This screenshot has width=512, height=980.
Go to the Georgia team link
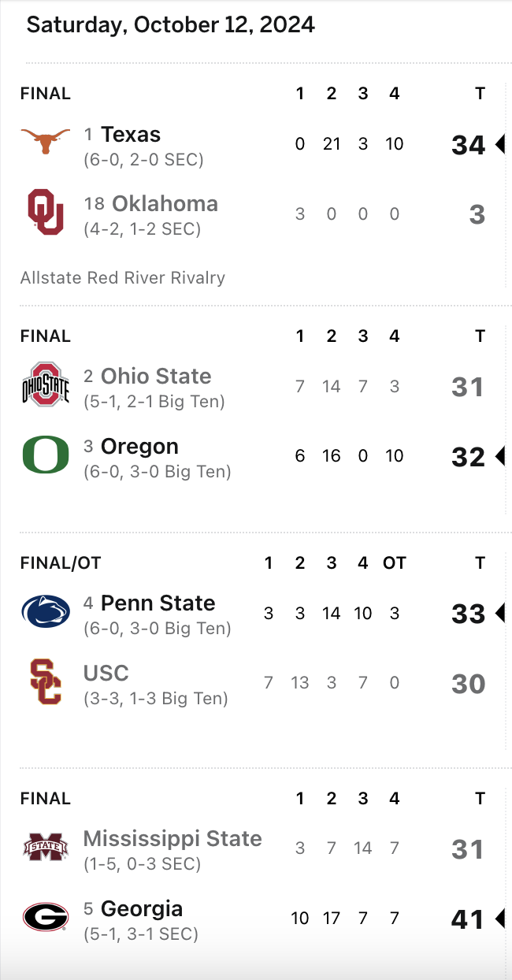pos(142,909)
